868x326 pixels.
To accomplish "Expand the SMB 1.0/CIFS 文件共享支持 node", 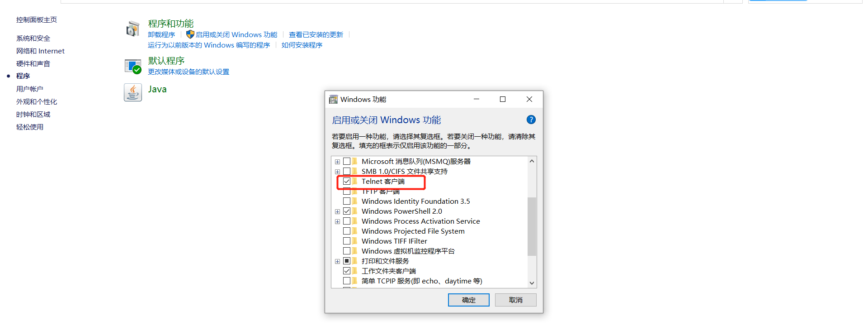I will (x=337, y=172).
